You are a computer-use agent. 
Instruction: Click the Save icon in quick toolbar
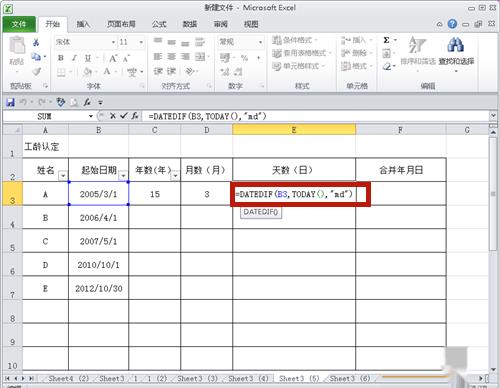[11, 102]
